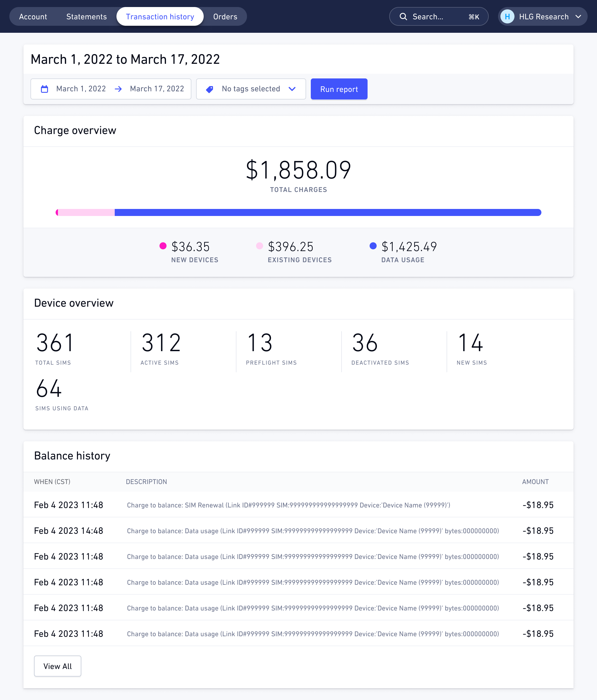Click the 312 Active SIMs figure
Viewport: 597px width, 700px height.
pos(161,343)
